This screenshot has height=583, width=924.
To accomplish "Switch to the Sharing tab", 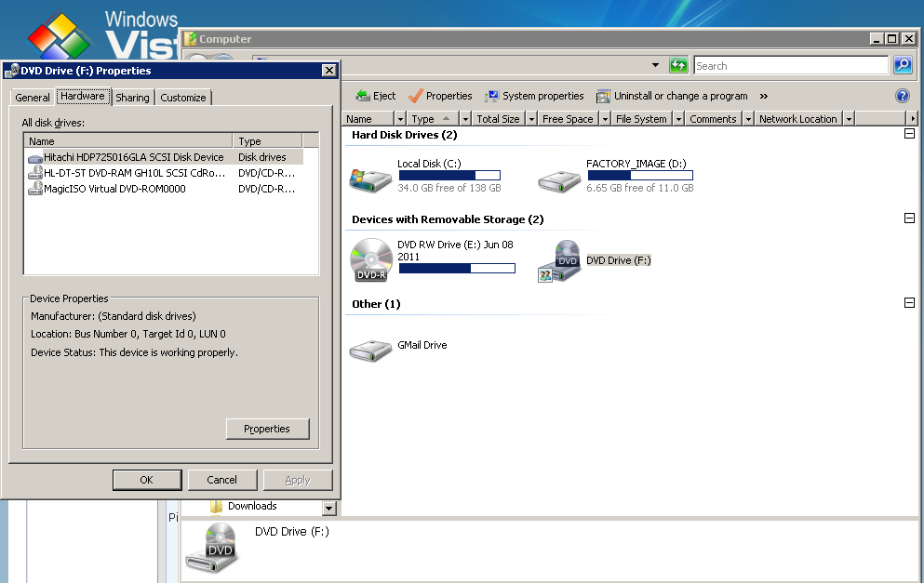I will coord(132,98).
